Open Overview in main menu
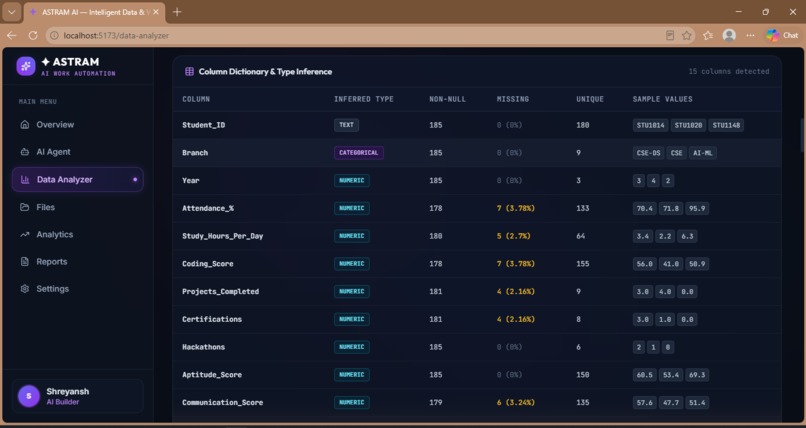 [x=78, y=125]
